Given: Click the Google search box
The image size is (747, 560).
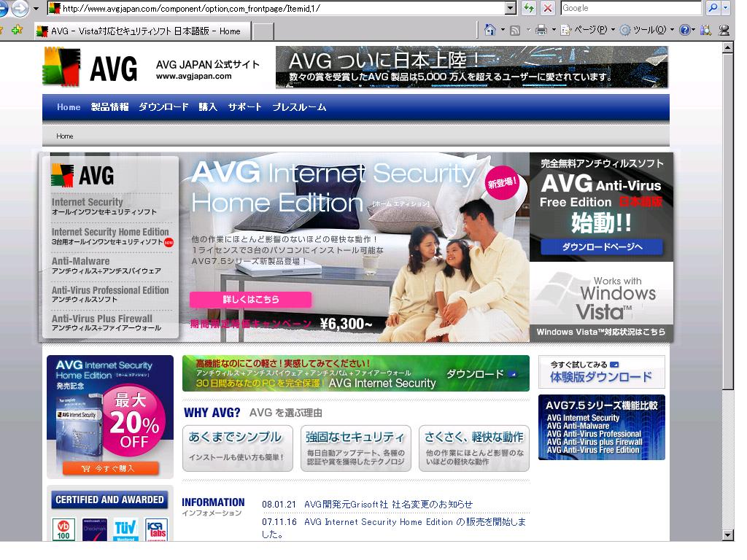Looking at the screenshot, I should point(631,8).
